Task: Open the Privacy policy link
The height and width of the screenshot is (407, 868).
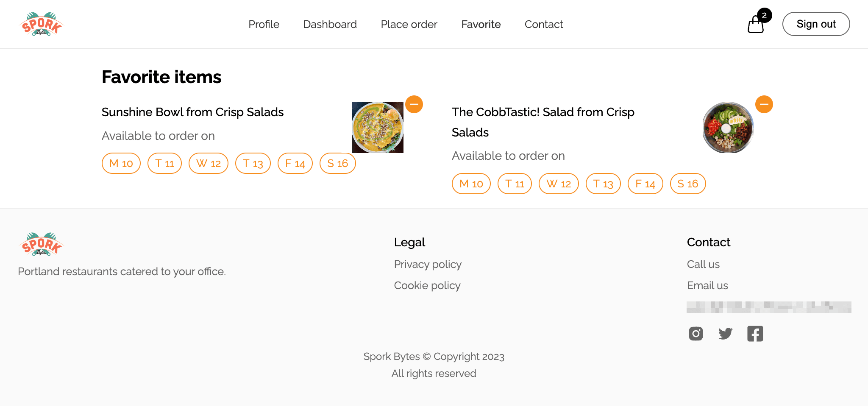Action: 428,264
